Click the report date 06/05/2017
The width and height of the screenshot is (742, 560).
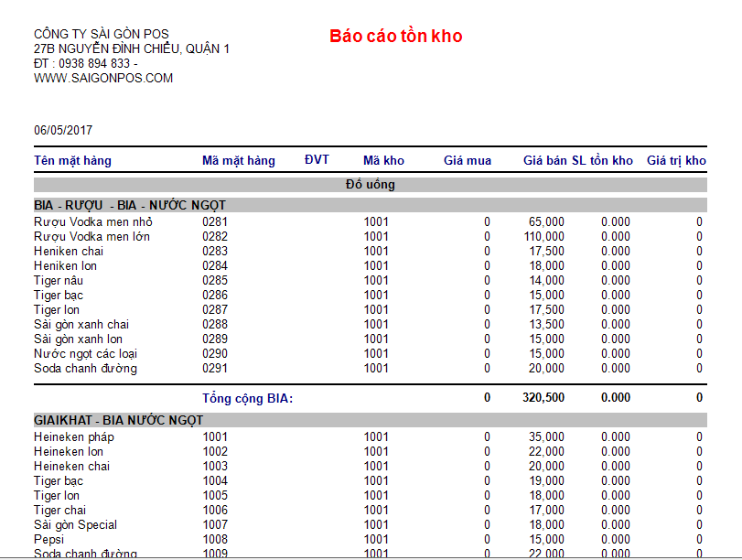[x=63, y=130]
